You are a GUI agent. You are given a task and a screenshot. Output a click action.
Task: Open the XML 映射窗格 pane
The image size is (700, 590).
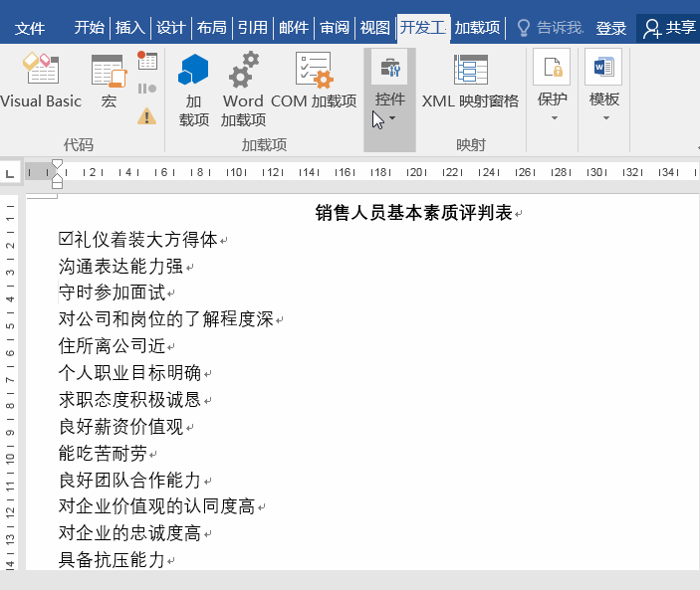pyautogui.click(x=471, y=81)
